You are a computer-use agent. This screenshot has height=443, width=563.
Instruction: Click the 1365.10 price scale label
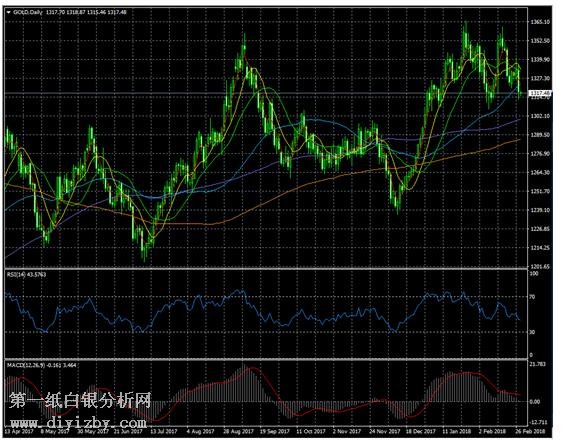540,22
